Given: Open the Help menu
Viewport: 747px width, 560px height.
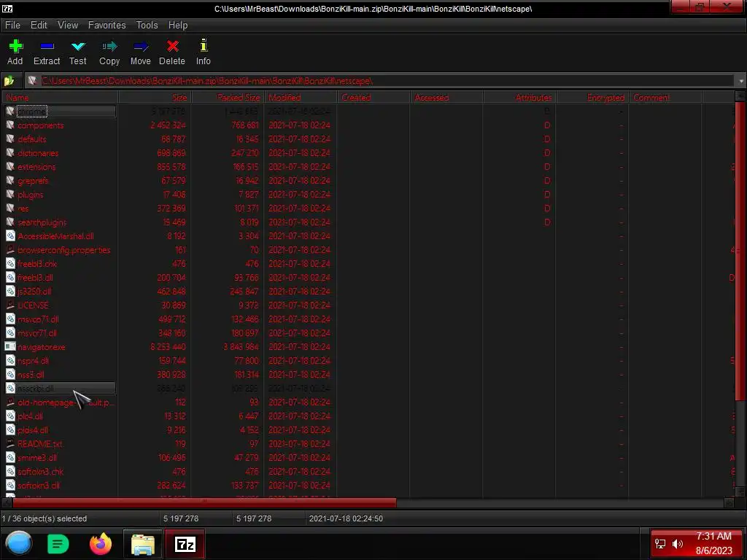Looking at the screenshot, I should click(178, 26).
